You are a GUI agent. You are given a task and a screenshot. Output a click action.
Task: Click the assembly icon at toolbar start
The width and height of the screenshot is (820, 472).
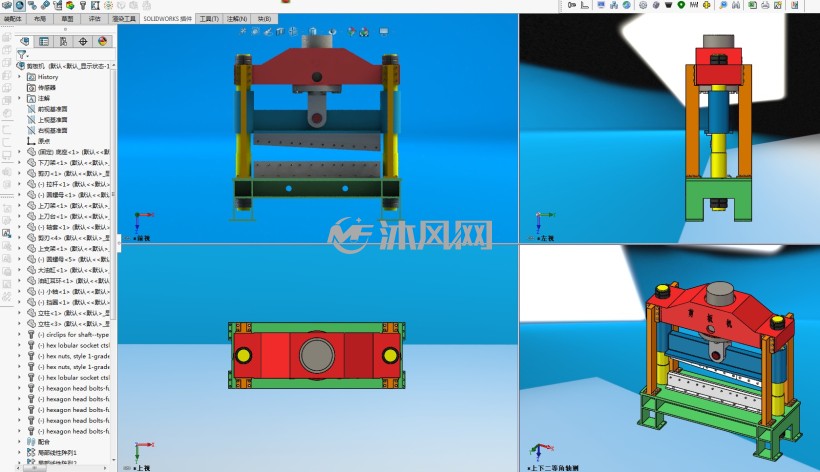pos(6,5)
